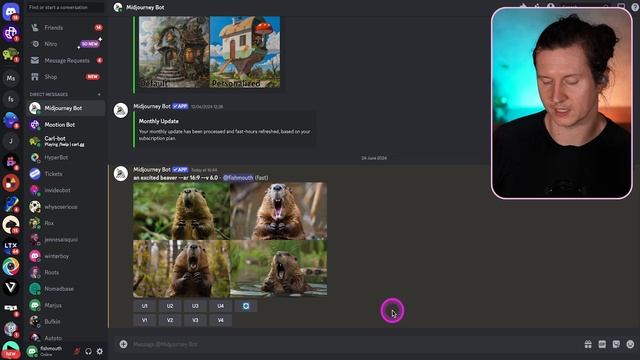
Task: Create variations of image four with V4
Action: tap(220, 320)
